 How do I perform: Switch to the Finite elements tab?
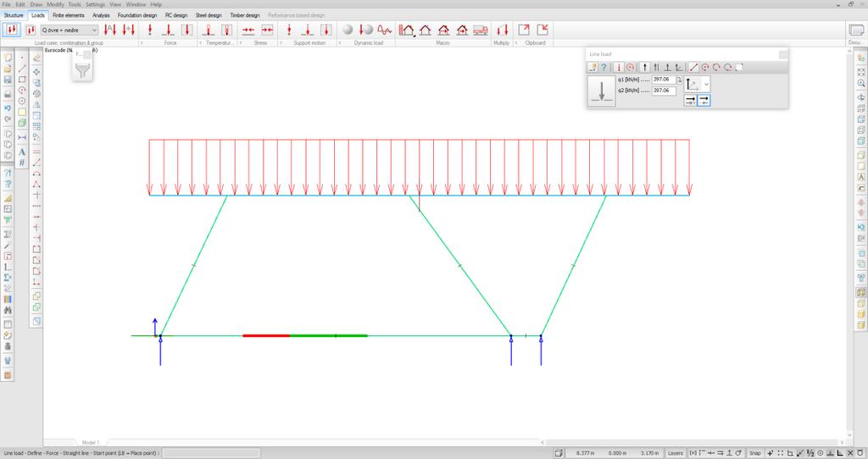69,15
